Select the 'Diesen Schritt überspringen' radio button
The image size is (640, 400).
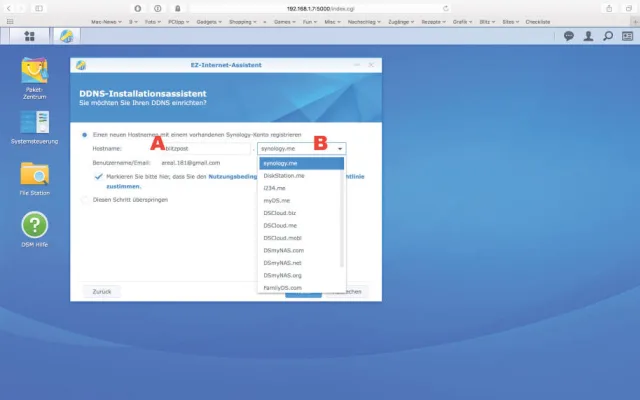[84, 200]
